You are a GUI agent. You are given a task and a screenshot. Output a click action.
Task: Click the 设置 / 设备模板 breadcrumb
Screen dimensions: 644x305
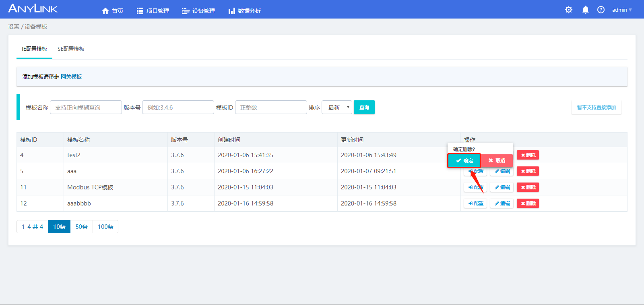[x=28, y=27]
